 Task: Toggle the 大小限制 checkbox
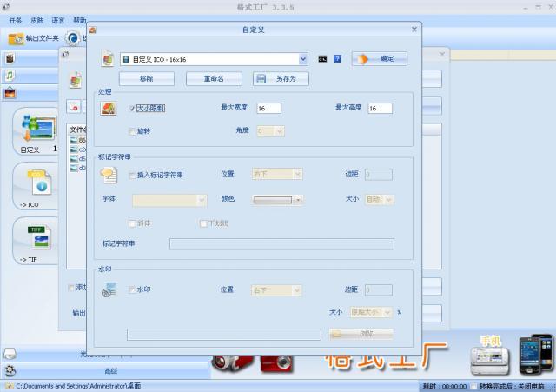pyautogui.click(x=132, y=108)
